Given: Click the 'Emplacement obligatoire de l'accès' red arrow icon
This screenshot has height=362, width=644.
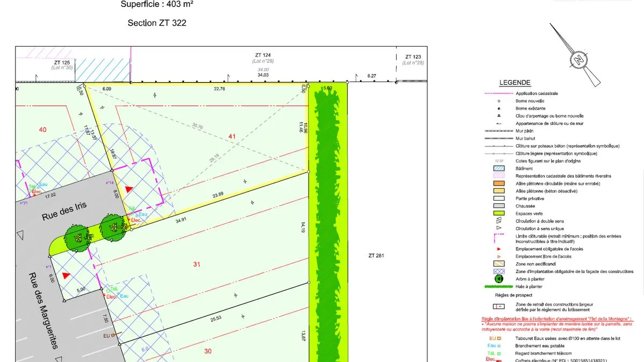Looking at the screenshot, I should tap(499, 249).
